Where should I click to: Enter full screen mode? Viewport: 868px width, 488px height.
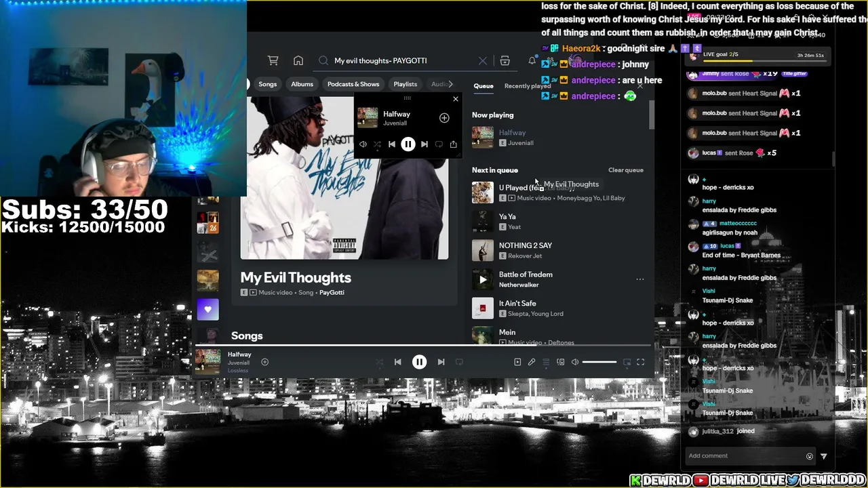(640, 362)
